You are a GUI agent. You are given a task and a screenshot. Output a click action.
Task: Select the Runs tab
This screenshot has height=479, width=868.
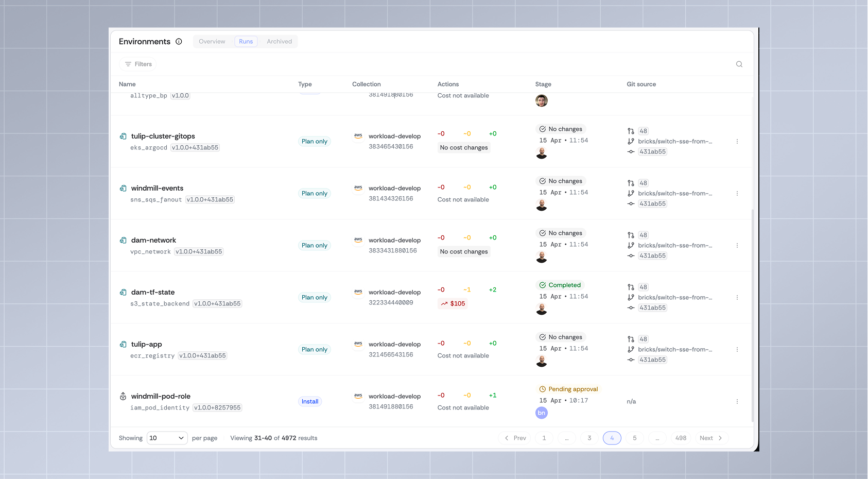246,42
